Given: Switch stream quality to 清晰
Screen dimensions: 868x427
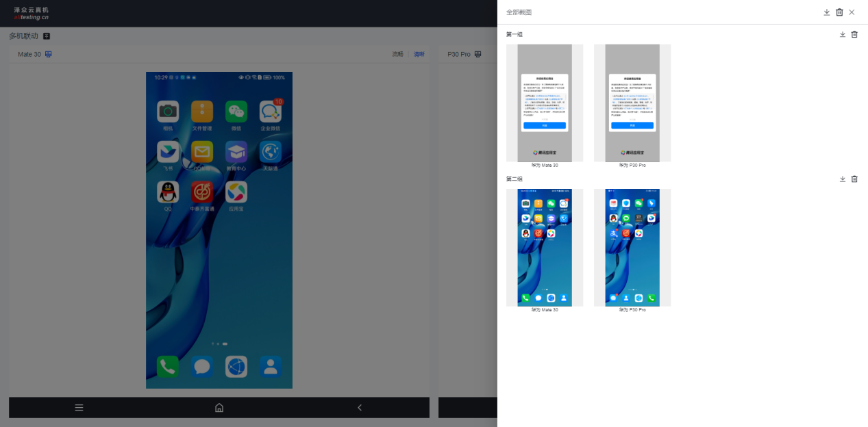Looking at the screenshot, I should click(x=419, y=54).
